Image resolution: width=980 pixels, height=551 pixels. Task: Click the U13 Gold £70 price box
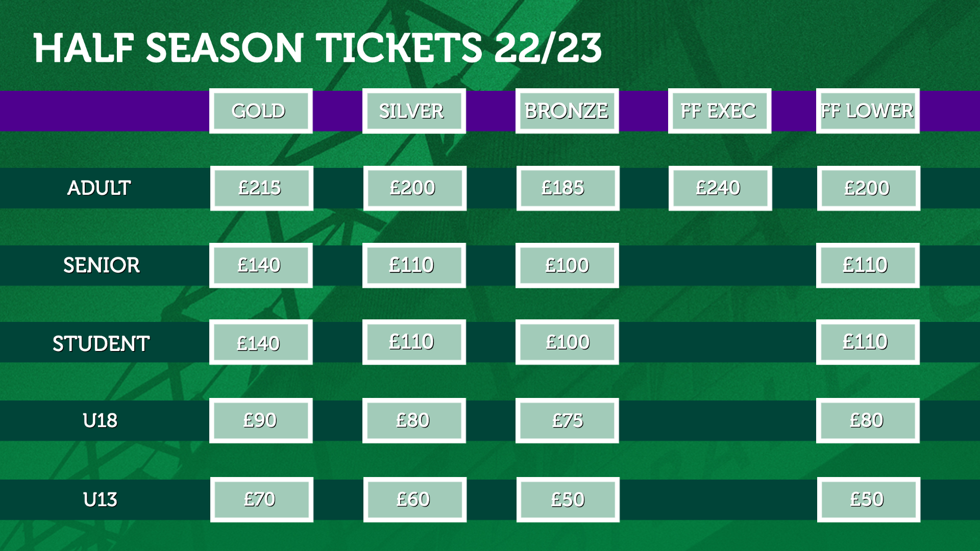click(261, 499)
